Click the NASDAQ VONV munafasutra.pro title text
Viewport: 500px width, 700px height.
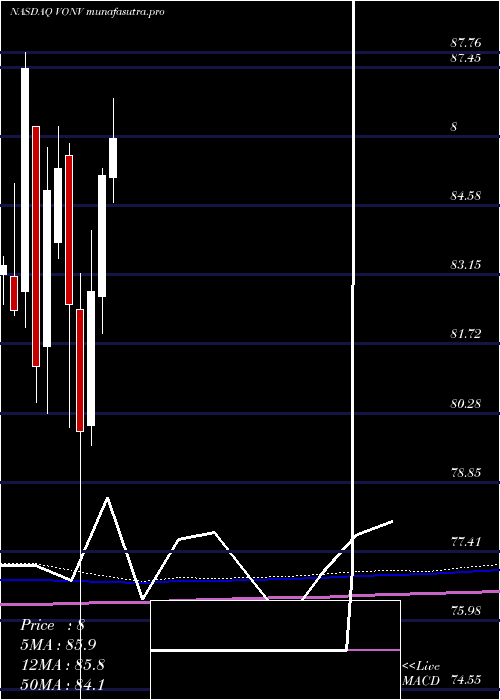pyautogui.click(x=87, y=12)
